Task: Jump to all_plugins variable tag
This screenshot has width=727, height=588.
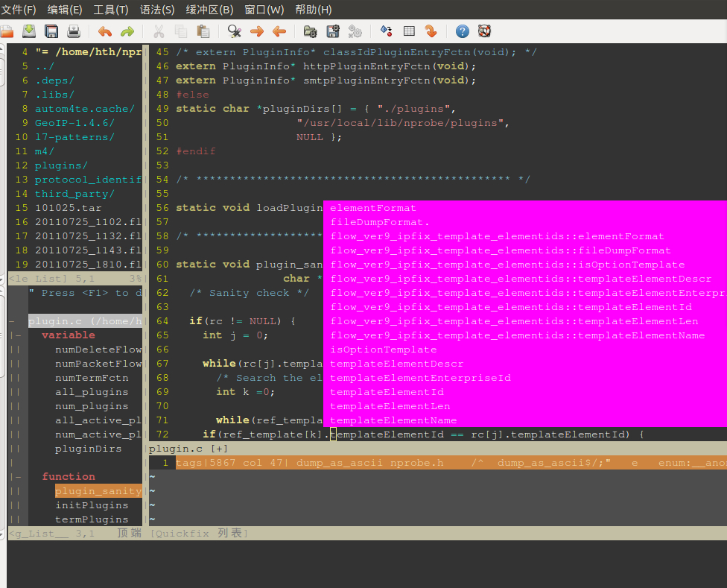Action: tap(92, 392)
